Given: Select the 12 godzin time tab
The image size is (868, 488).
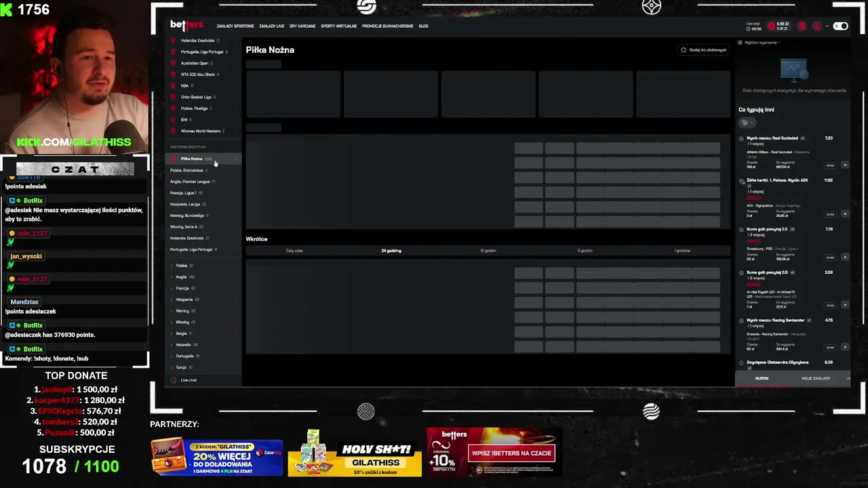Looking at the screenshot, I should (x=488, y=251).
